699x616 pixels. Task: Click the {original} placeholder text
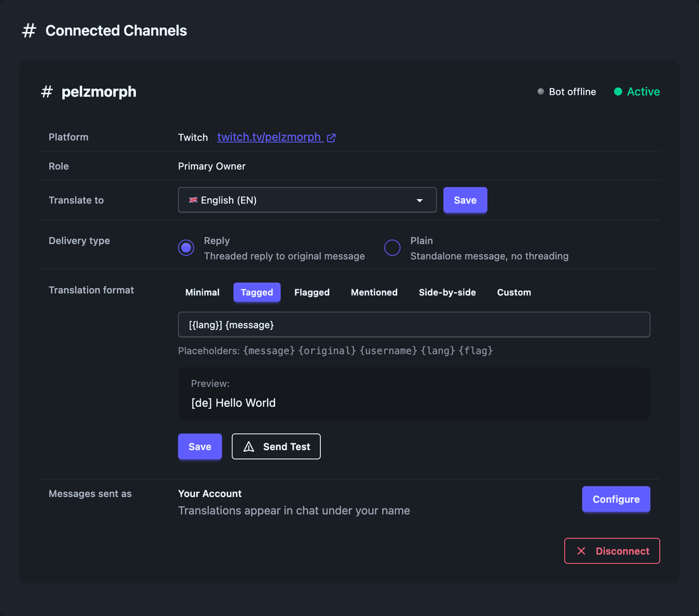[327, 351]
